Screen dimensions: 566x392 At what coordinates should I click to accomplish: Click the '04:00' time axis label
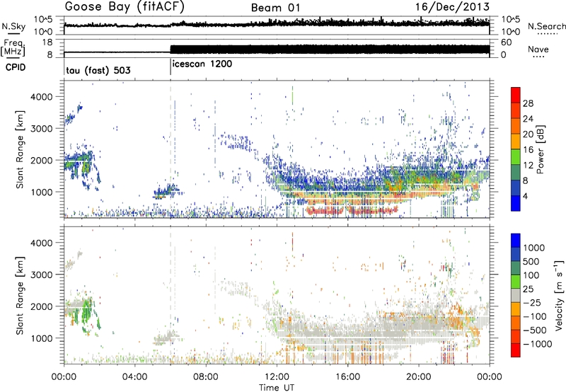[x=135, y=377]
